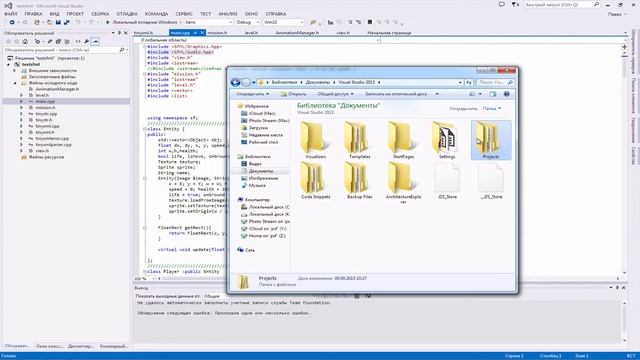Click the Properties wrench icon in Solution Explorer

coord(87,41)
